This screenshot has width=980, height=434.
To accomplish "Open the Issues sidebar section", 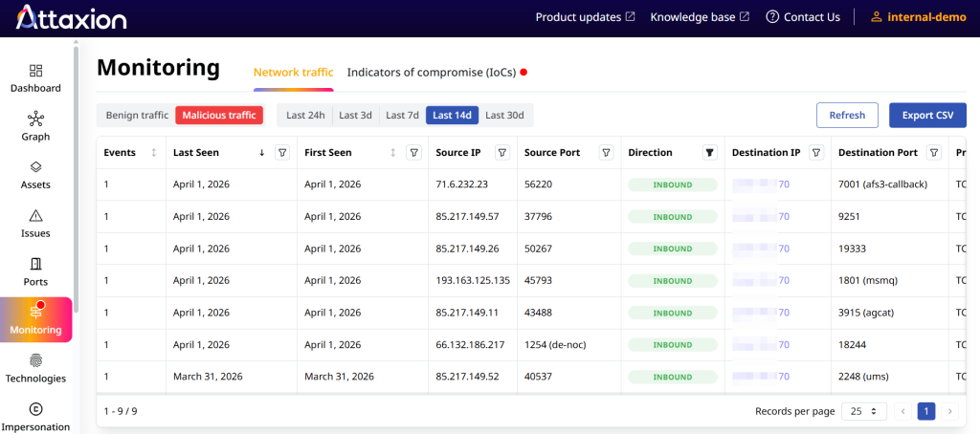I will point(35,224).
